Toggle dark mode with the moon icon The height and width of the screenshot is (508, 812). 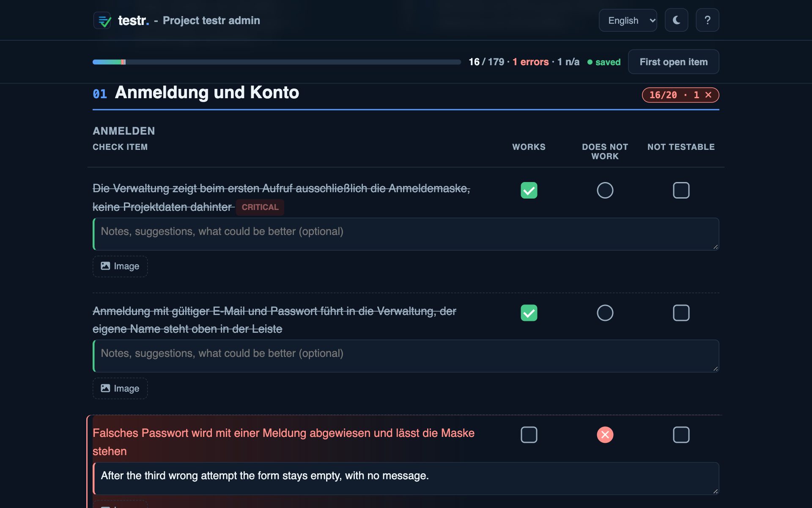click(x=676, y=20)
